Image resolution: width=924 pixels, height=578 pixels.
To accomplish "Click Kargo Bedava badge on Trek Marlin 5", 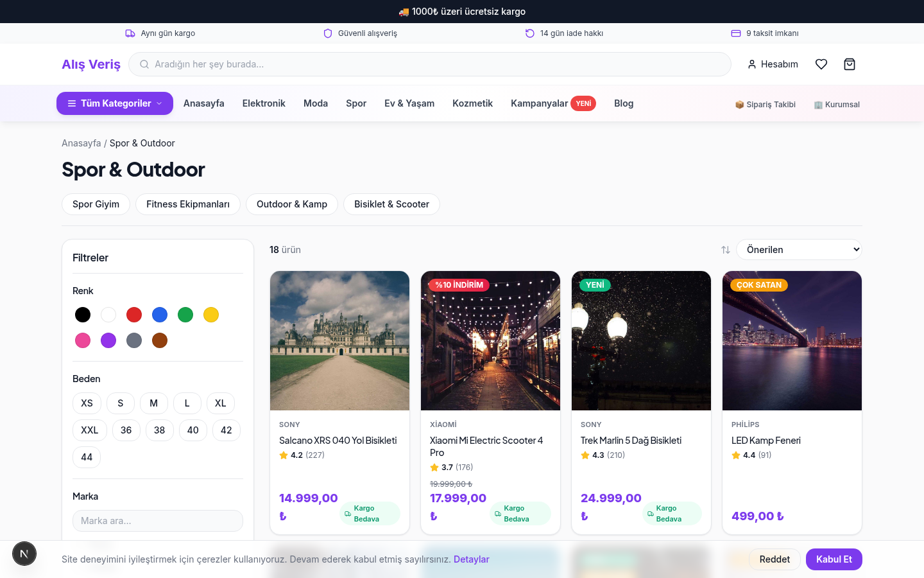I will [672, 513].
